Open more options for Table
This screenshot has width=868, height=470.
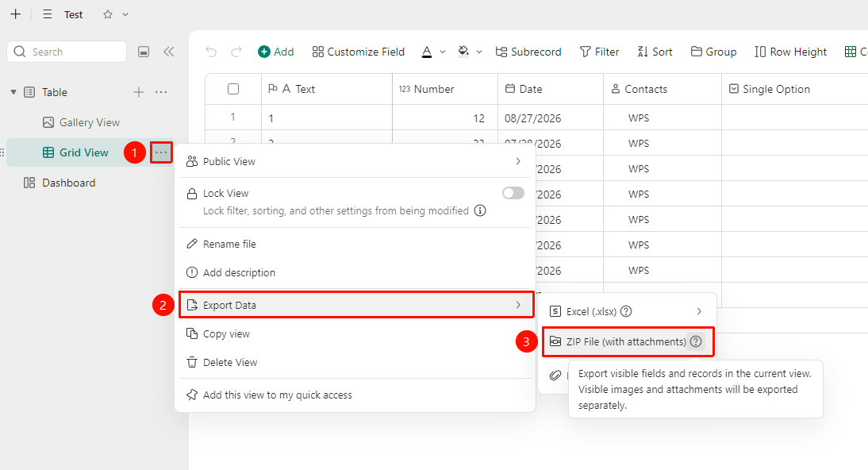click(x=161, y=92)
